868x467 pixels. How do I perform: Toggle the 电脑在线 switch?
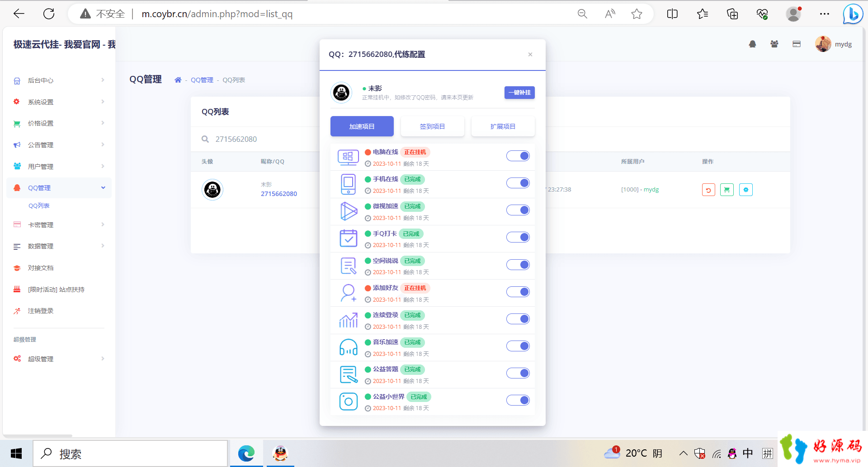(518, 156)
